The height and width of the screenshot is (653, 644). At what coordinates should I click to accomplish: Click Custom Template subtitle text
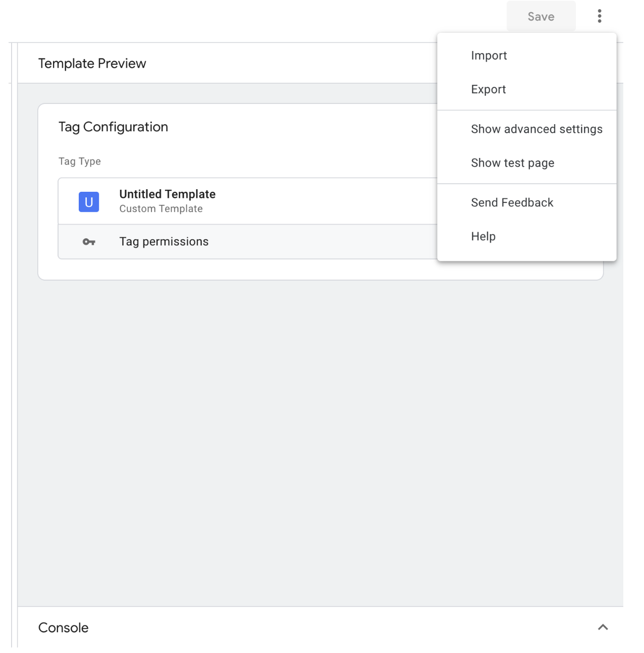[160, 208]
